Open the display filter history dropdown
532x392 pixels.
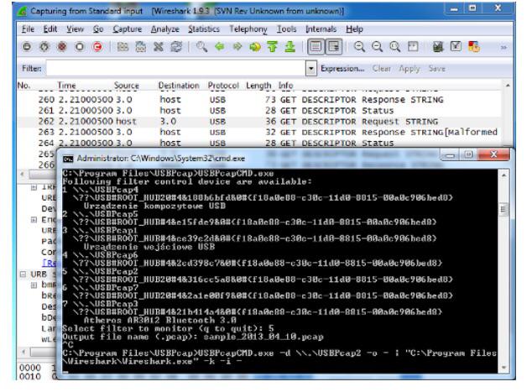coord(310,69)
